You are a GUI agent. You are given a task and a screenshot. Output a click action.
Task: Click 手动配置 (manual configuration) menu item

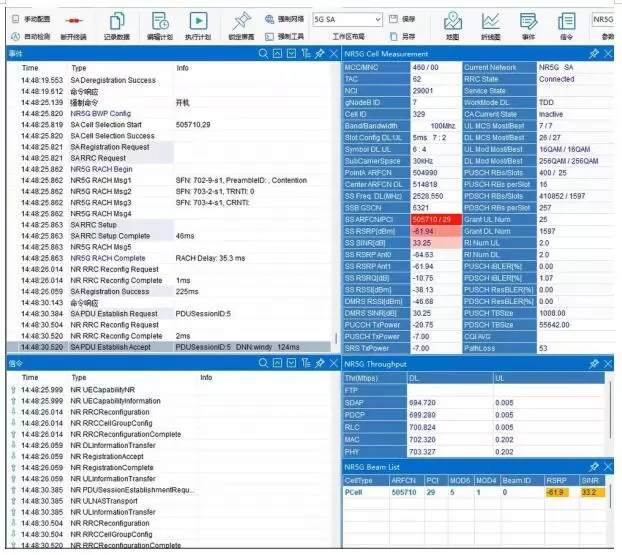(34, 19)
